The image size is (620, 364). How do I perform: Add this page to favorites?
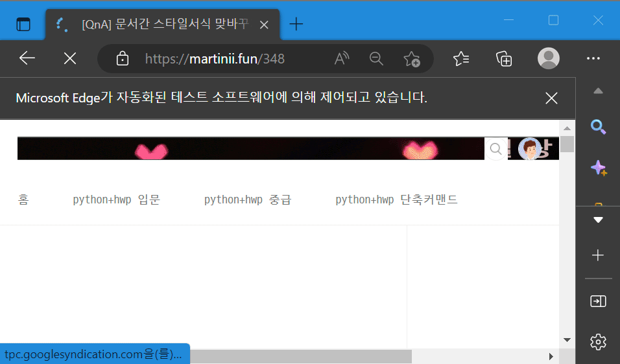pyautogui.click(x=411, y=59)
